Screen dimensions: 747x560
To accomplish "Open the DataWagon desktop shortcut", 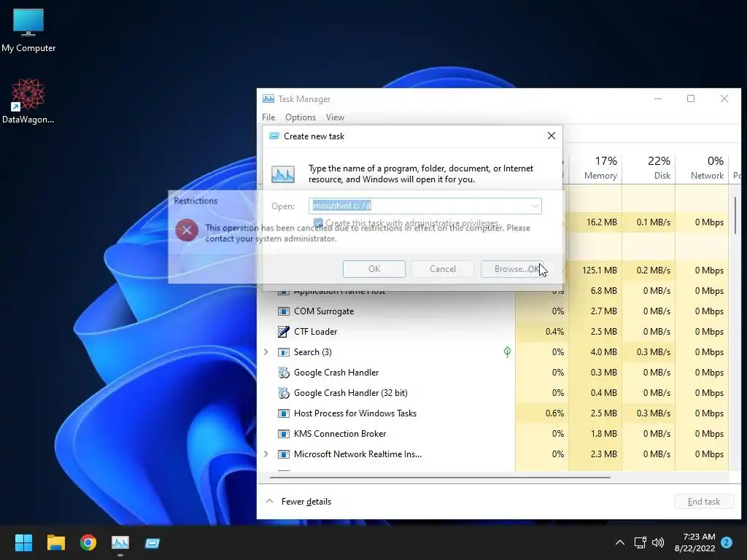I will coord(28,101).
